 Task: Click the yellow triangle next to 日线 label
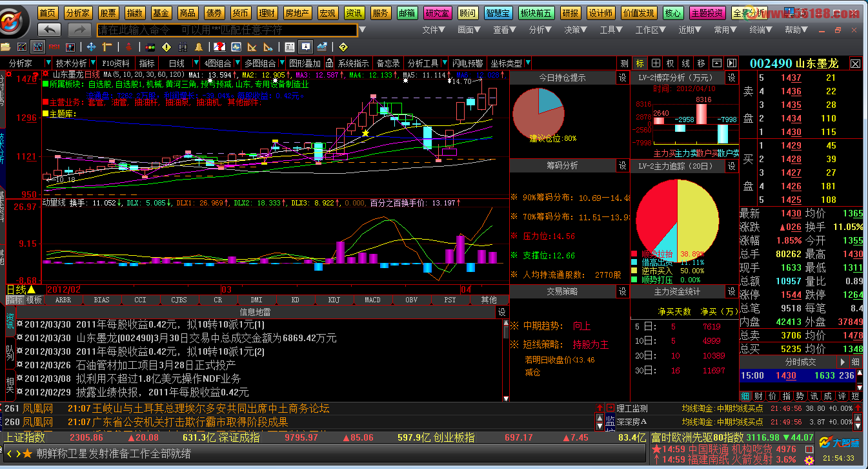pos(31,289)
